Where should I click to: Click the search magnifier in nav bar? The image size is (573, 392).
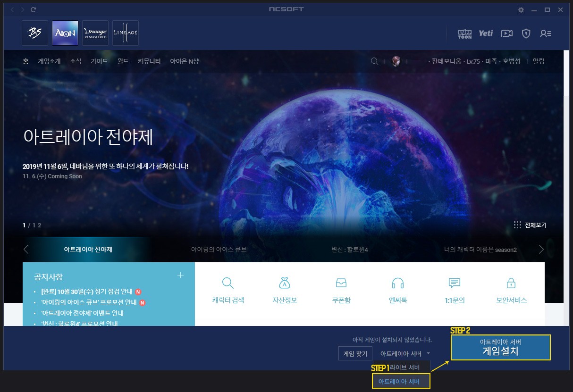[374, 61]
